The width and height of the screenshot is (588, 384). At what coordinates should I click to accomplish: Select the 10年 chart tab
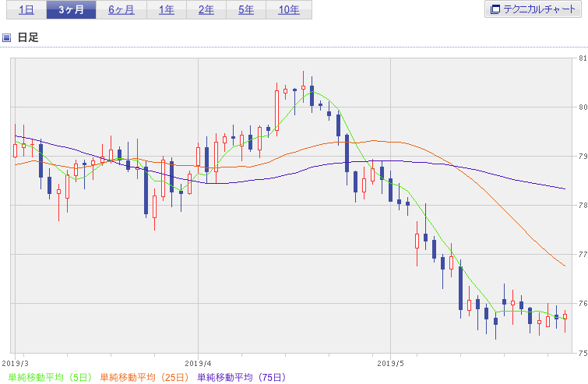click(289, 9)
